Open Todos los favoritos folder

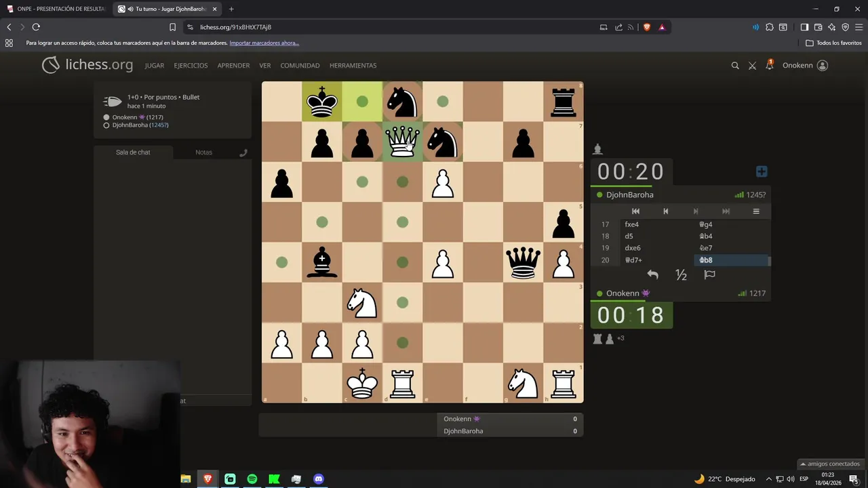click(833, 43)
